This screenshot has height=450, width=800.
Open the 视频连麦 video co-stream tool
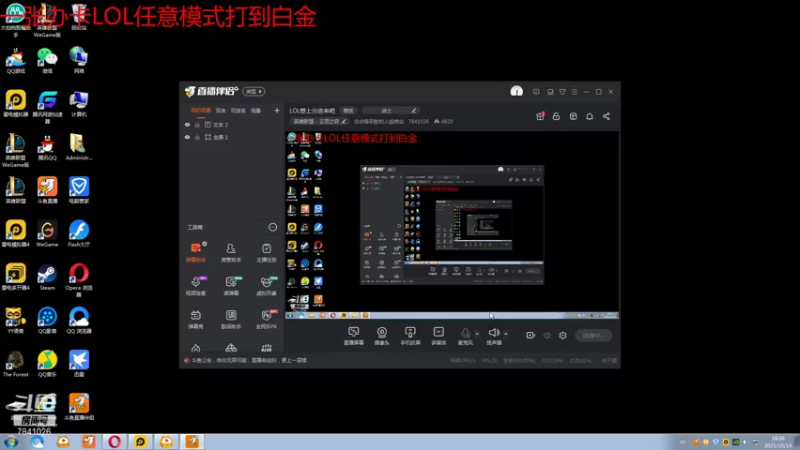[195, 285]
